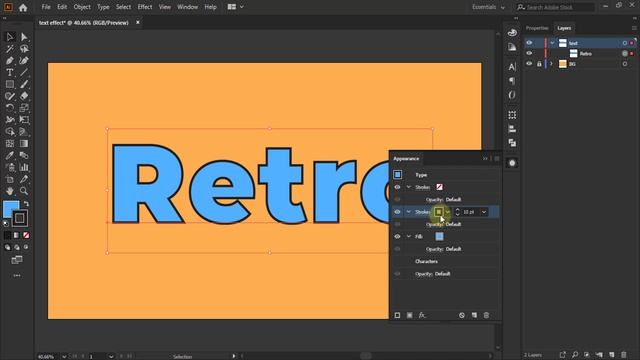Select the Blend tool
The width and height of the screenshot is (640, 360).
(24, 155)
